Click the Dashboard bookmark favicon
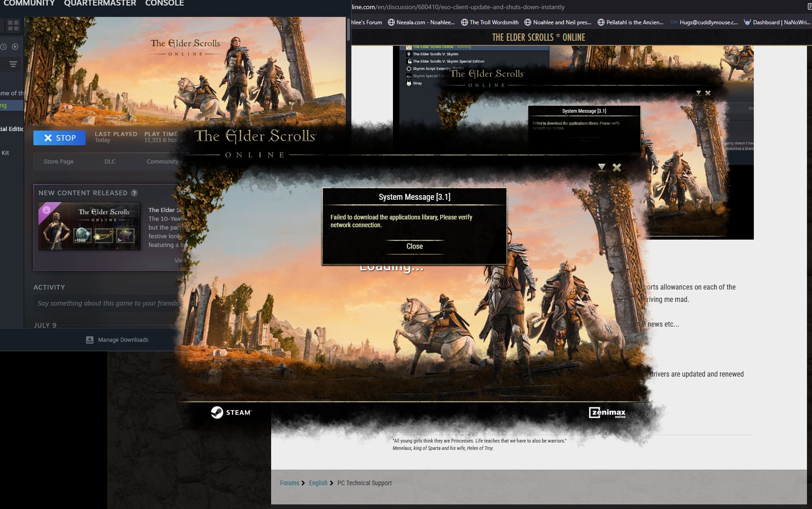Image resolution: width=812 pixels, height=509 pixels. (747, 22)
